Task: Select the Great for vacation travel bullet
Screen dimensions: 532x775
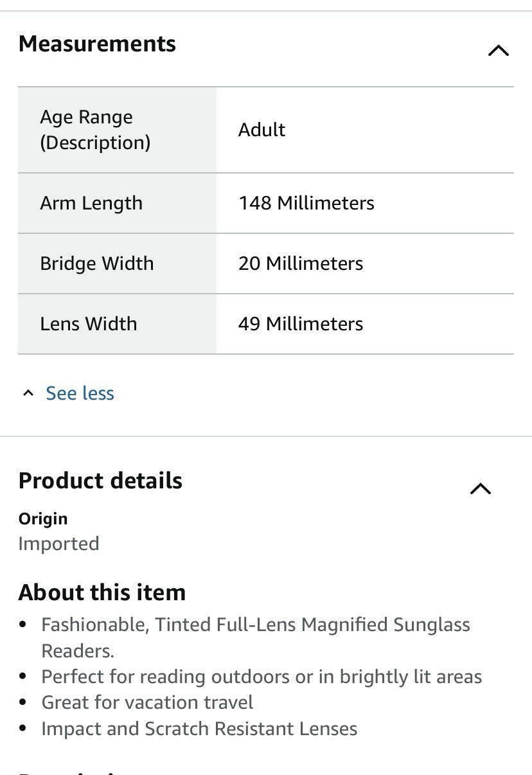Action: (147, 702)
